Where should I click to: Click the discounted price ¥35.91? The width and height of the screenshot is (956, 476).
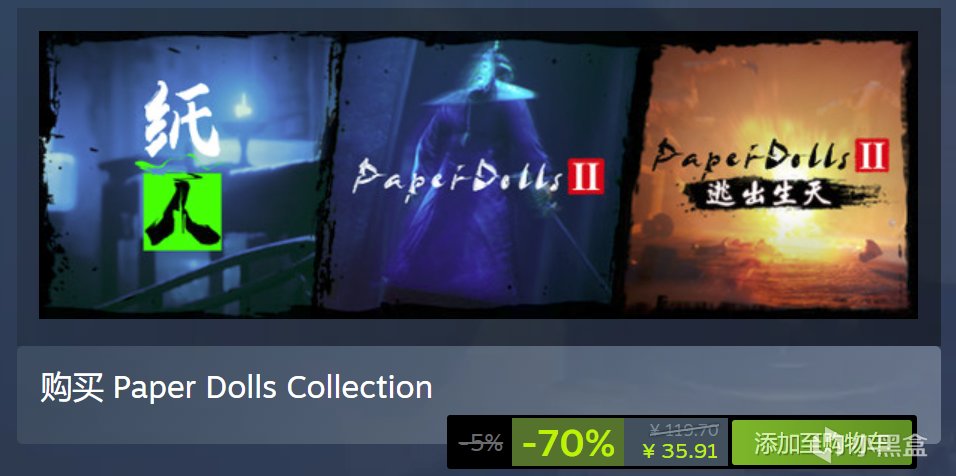[680, 452]
